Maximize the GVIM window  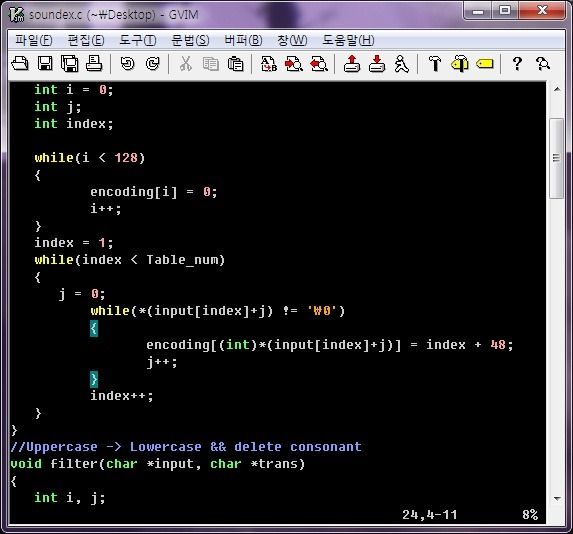click(x=505, y=11)
